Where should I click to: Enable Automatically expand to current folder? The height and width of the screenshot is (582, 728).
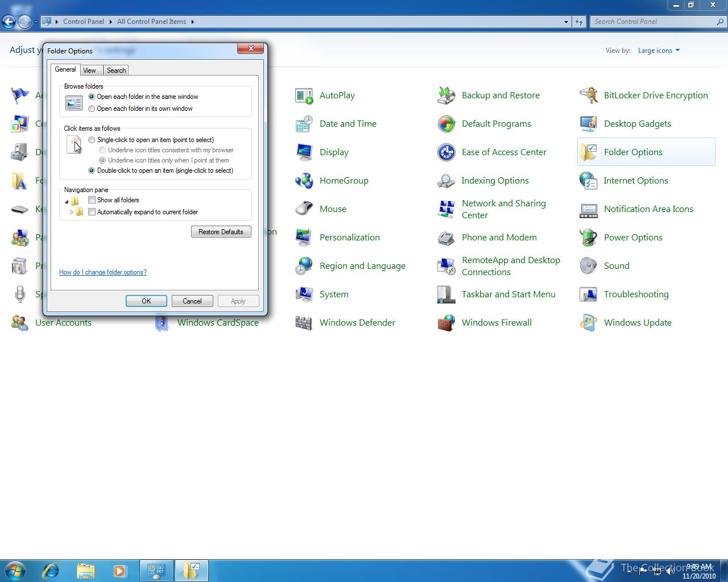(92, 212)
